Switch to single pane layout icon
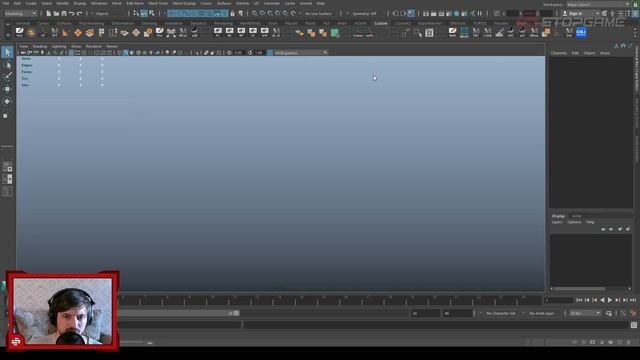The image size is (640, 360). point(7,166)
